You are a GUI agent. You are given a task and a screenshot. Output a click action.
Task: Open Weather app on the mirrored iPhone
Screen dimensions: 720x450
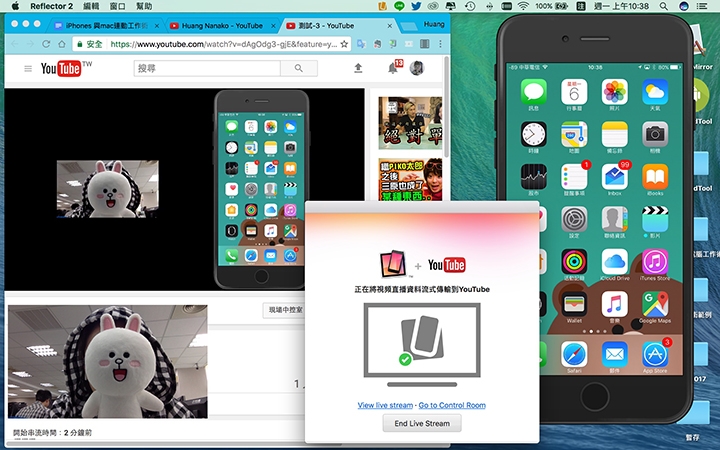pos(655,92)
